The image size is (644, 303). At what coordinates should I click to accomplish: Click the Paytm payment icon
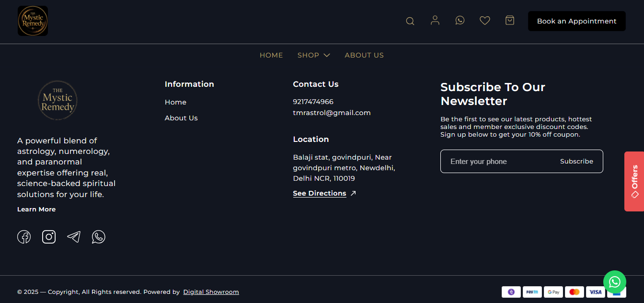(532, 292)
